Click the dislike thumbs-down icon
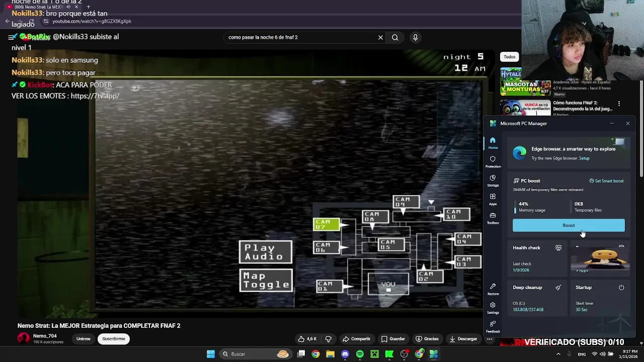This screenshot has height=362, width=644. click(x=328, y=339)
